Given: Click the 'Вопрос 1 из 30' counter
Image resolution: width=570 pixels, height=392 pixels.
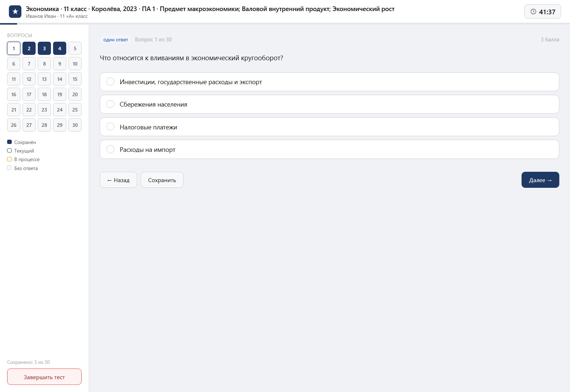Looking at the screenshot, I should point(153,40).
